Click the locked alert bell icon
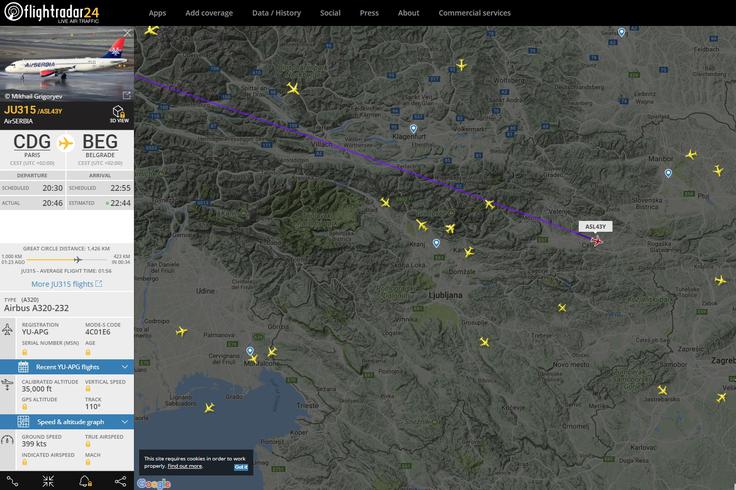The width and height of the screenshot is (736, 490). point(85,481)
